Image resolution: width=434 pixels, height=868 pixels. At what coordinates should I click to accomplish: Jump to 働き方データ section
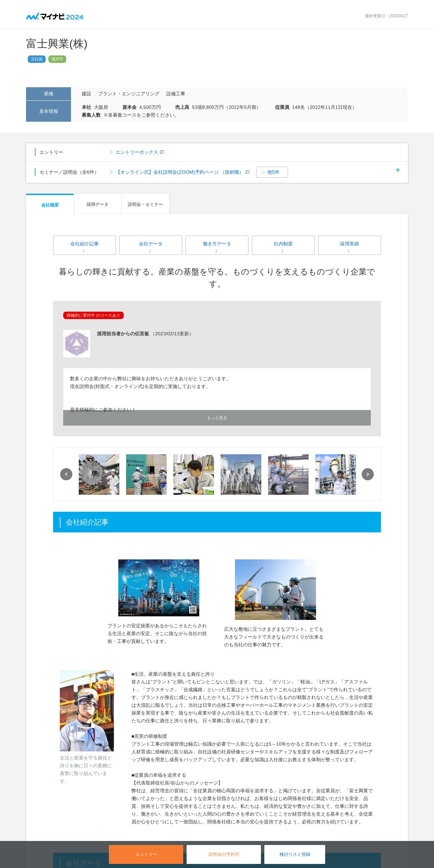tap(217, 245)
